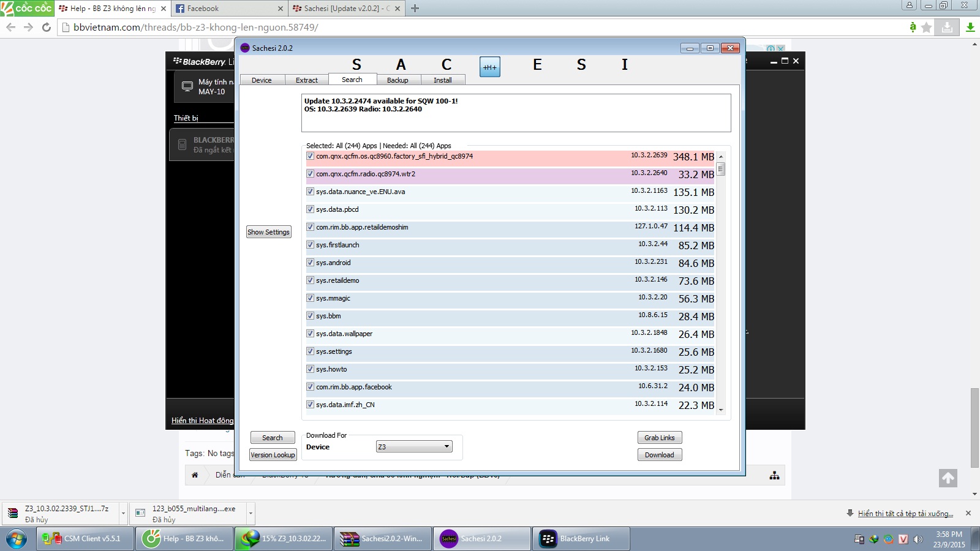This screenshot has height=551, width=980.
Task: Close the Facebook browser tab
Action: [x=281, y=9]
